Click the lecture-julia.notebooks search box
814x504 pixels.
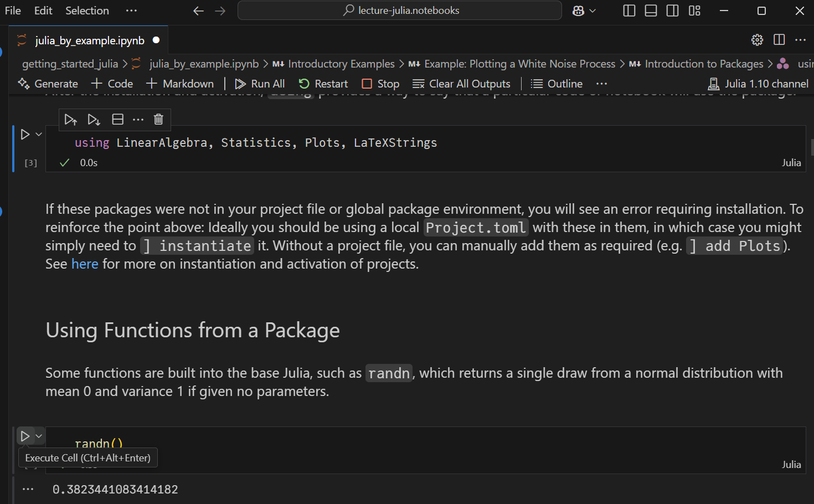coord(400,11)
